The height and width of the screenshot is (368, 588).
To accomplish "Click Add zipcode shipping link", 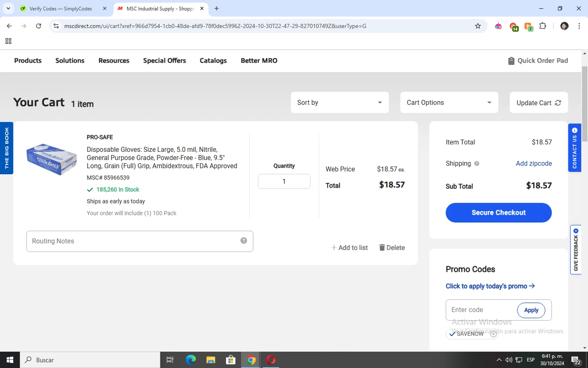I will tap(534, 163).
